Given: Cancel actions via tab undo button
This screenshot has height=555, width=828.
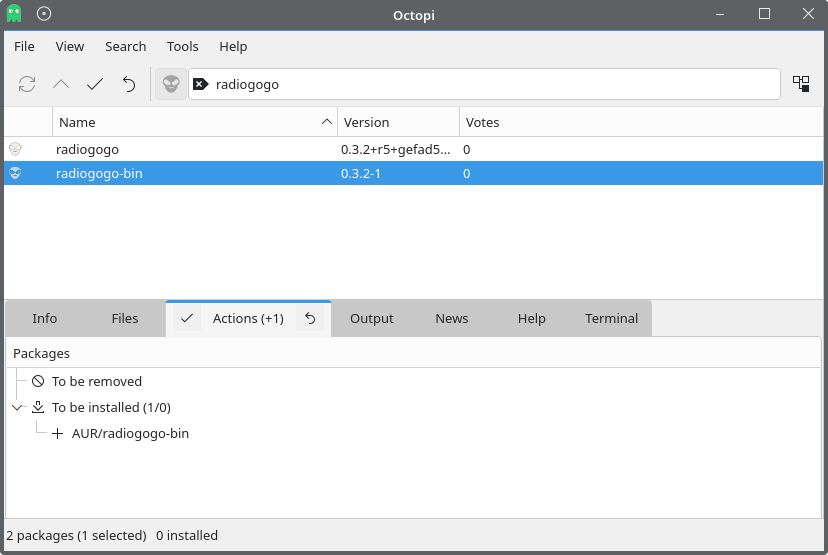Looking at the screenshot, I should pos(310,318).
